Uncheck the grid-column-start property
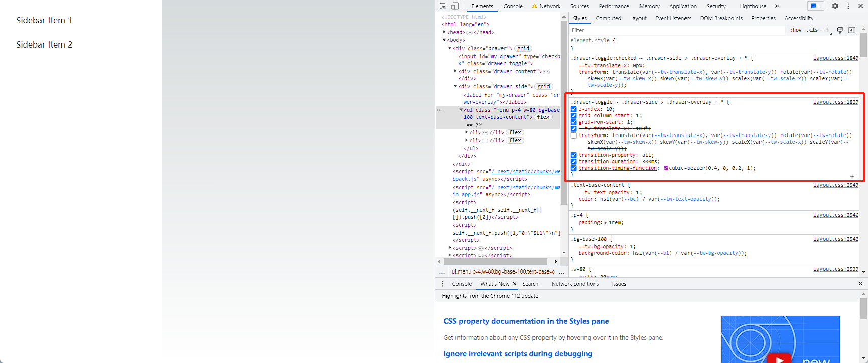This screenshot has width=868, height=363. coord(574,116)
